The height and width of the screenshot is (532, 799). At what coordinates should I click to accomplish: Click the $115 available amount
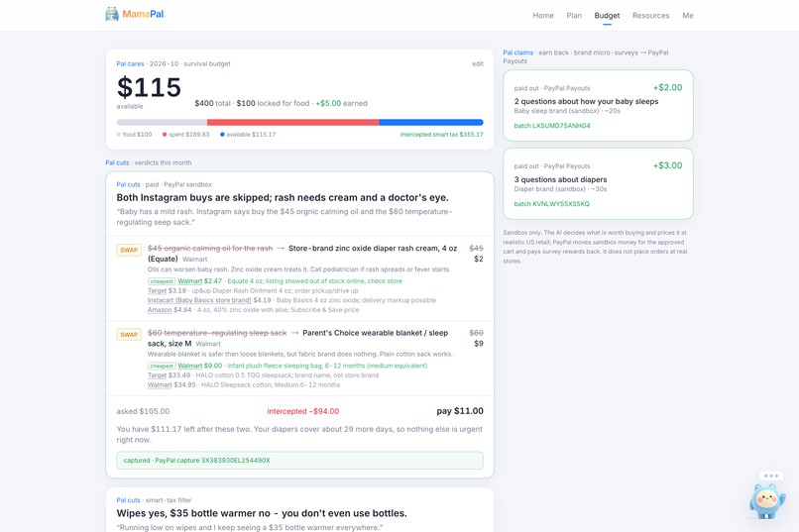coord(149,87)
